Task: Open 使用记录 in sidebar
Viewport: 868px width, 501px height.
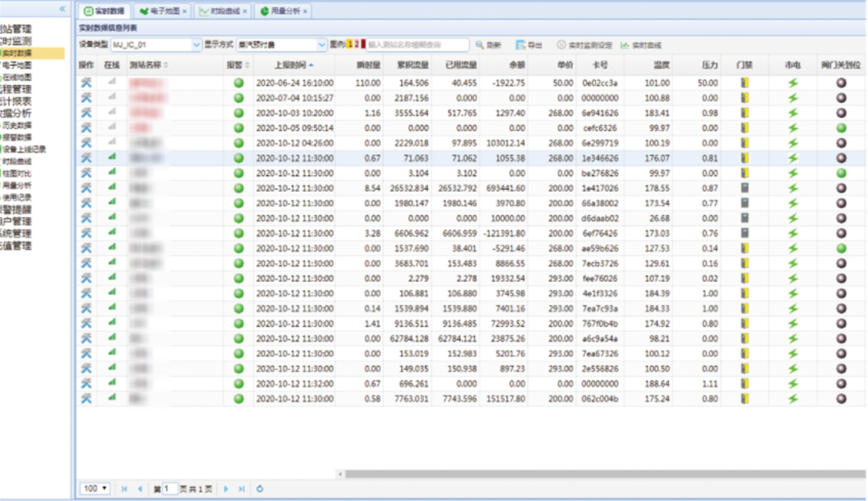Action: pyautogui.click(x=16, y=197)
